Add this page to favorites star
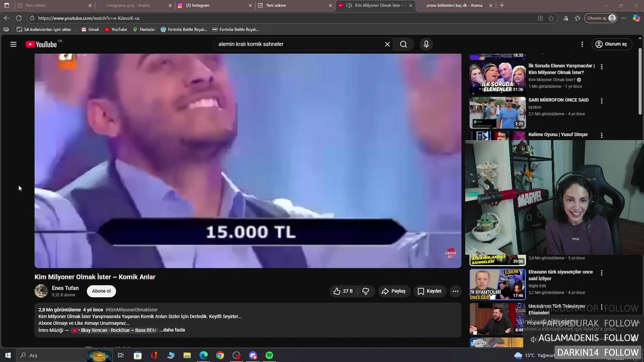 tap(551, 18)
